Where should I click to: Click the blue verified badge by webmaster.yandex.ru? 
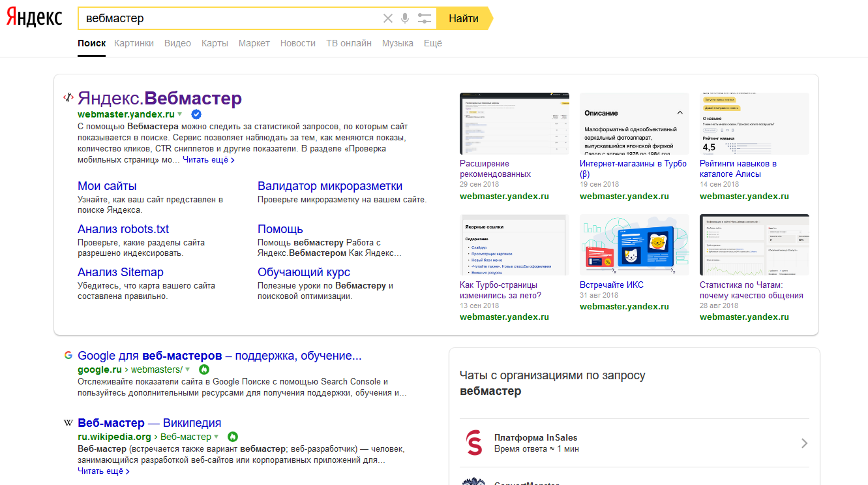point(196,114)
